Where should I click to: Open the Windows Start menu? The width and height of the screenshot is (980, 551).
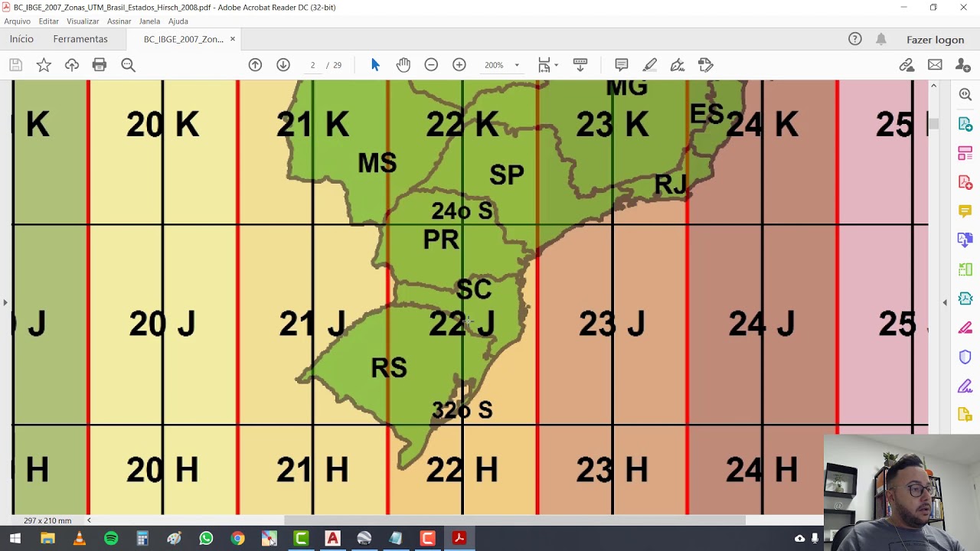pyautogui.click(x=15, y=539)
